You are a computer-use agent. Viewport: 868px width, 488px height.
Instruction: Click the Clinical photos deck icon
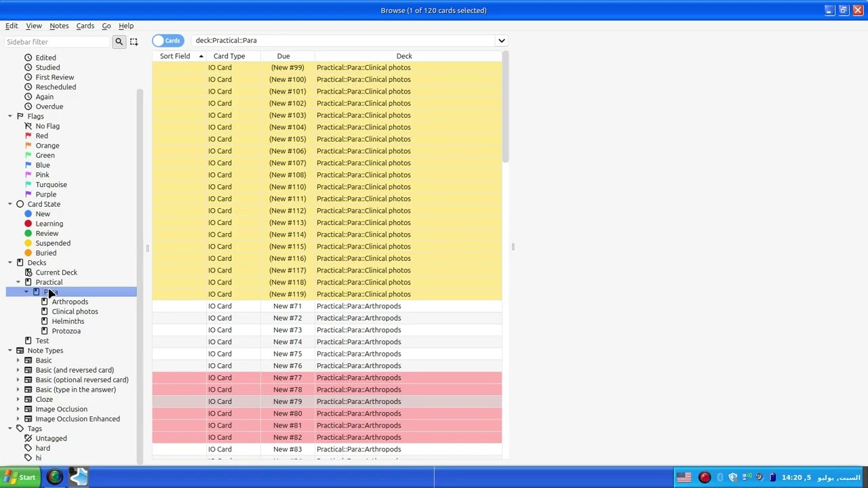tap(44, 312)
